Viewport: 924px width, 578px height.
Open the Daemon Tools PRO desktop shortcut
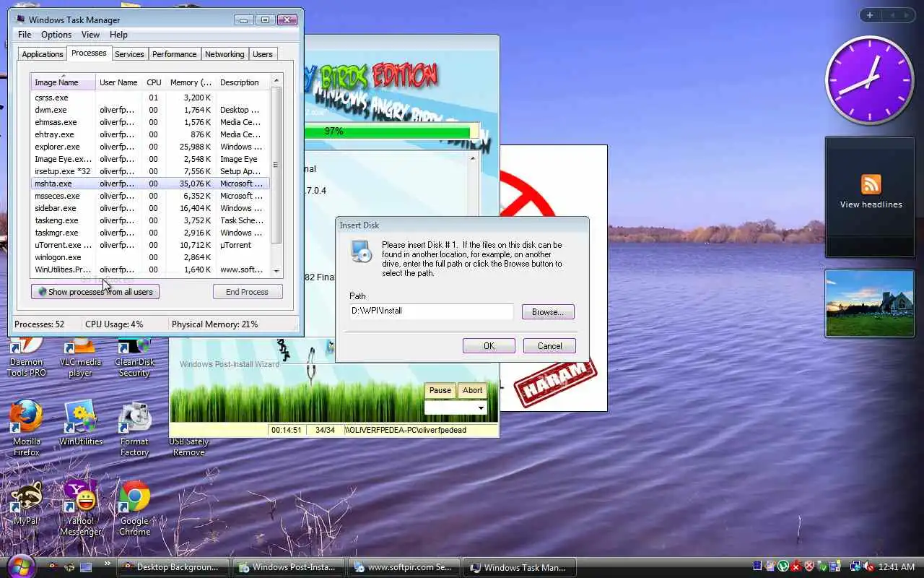26,357
